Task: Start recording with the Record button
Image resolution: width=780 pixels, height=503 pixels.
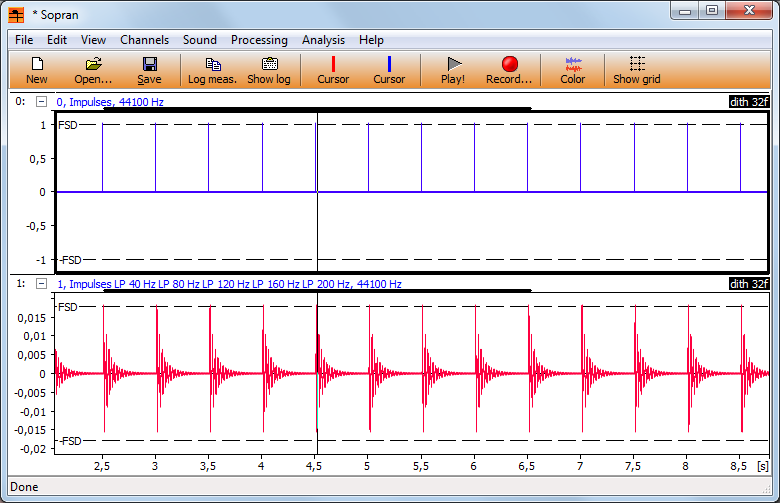Action: click(x=509, y=69)
